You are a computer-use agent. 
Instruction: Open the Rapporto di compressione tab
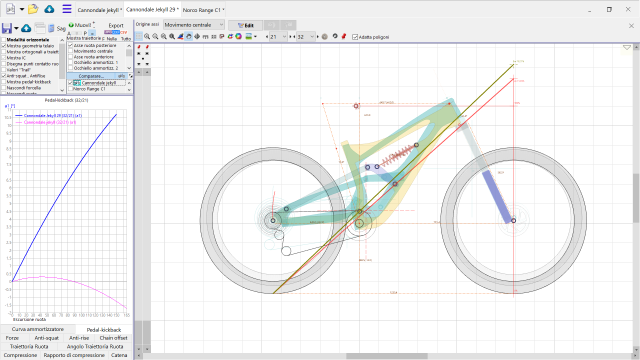pyautogui.click(x=74, y=355)
